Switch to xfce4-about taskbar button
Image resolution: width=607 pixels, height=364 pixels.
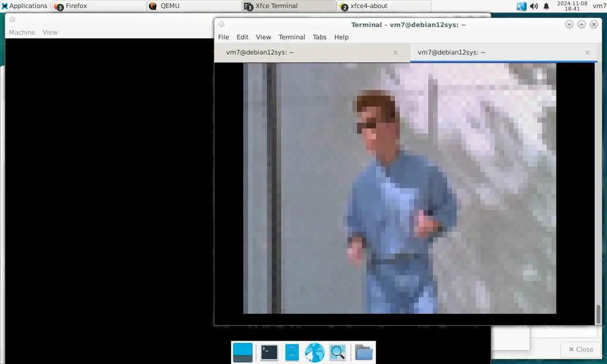[x=384, y=6]
